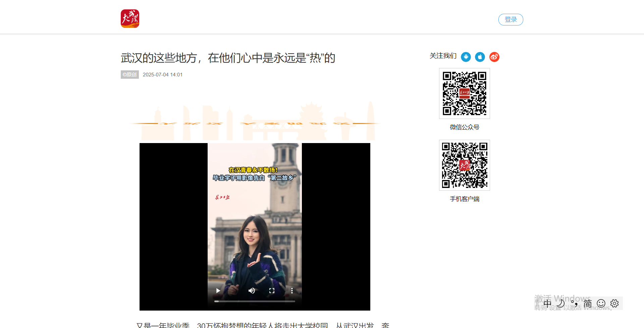
Task: Enter fullscreen mode for the video
Action: pyautogui.click(x=272, y=290)
